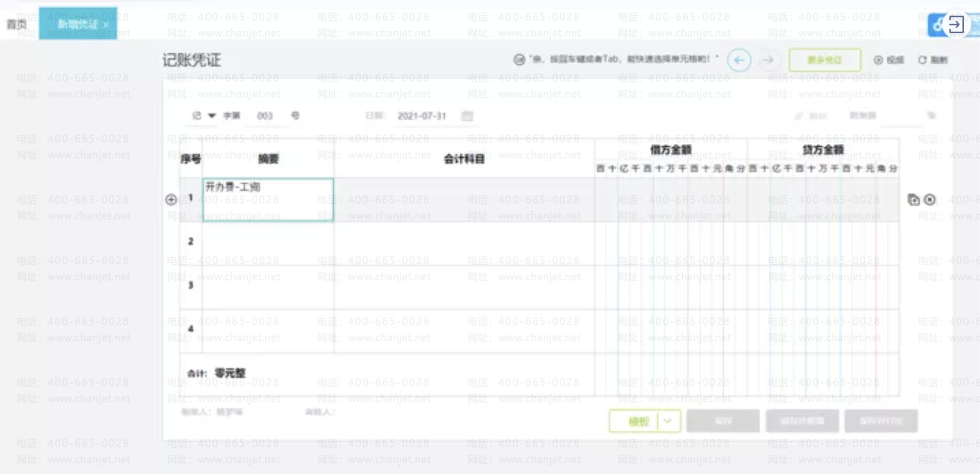Go to the next voucher with right arrow
The height and width of the screenshot is (474, 980).
pos(768,60)
